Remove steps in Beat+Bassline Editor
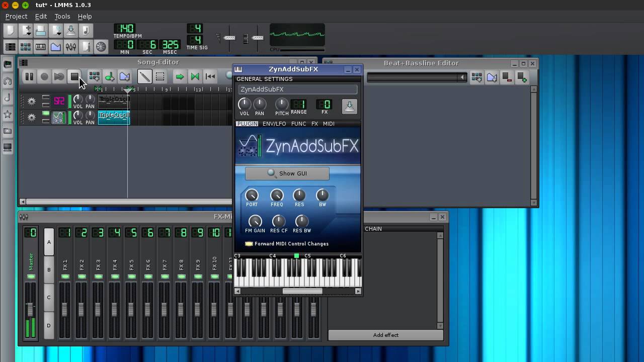 coord(507,77)
